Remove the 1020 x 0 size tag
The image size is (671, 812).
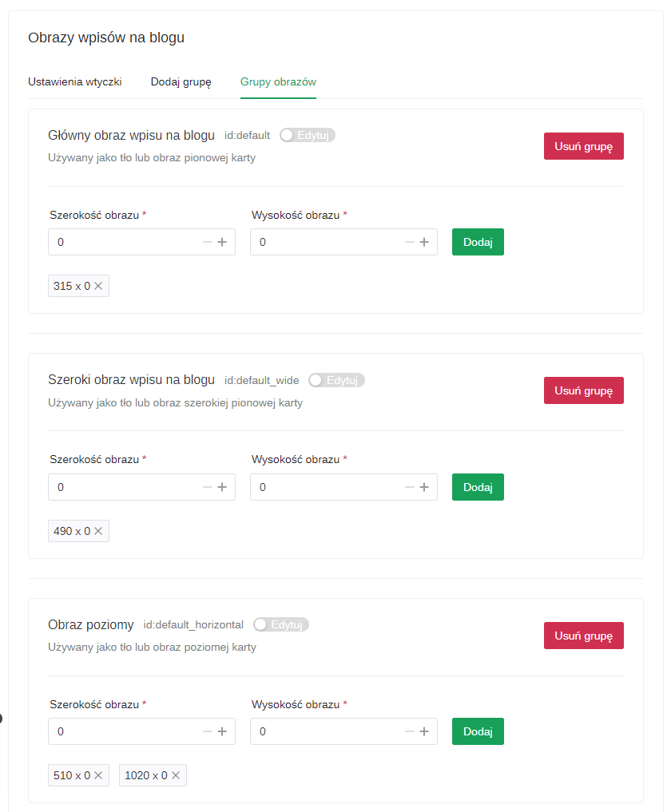(176, 775)
